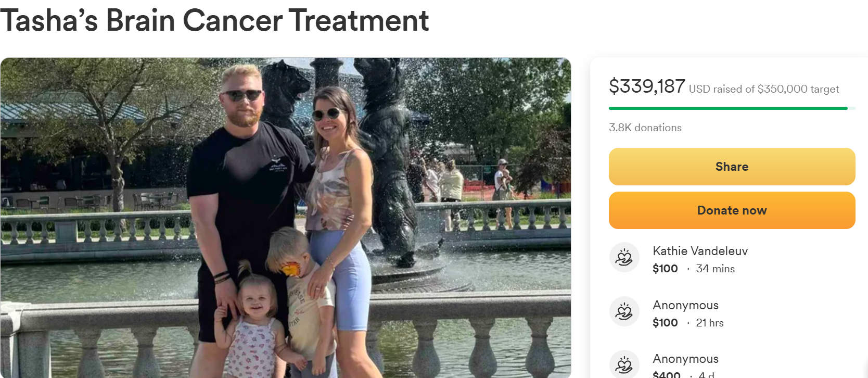Click the Donate now button
Screen dimensions: 868x378
[x=732, y=210]
